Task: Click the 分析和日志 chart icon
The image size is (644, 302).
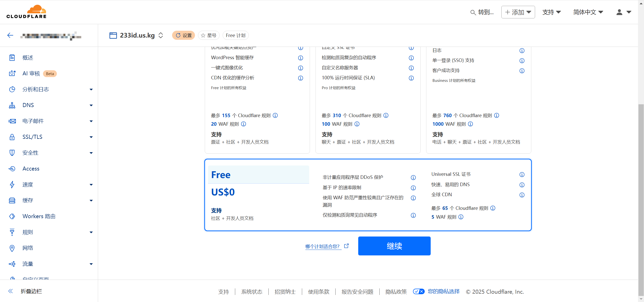Action: pyautogui.click(x=12, y=89)
